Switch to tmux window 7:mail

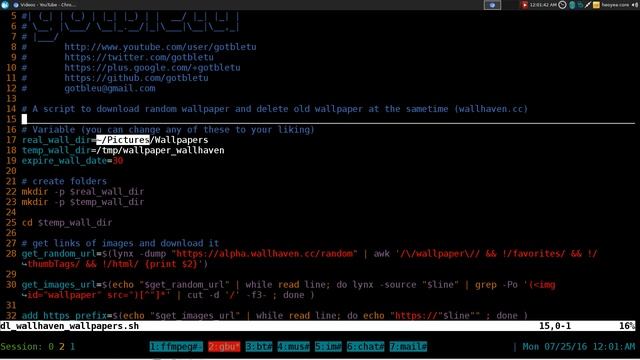pyautogui.click(x=408, y=347)
